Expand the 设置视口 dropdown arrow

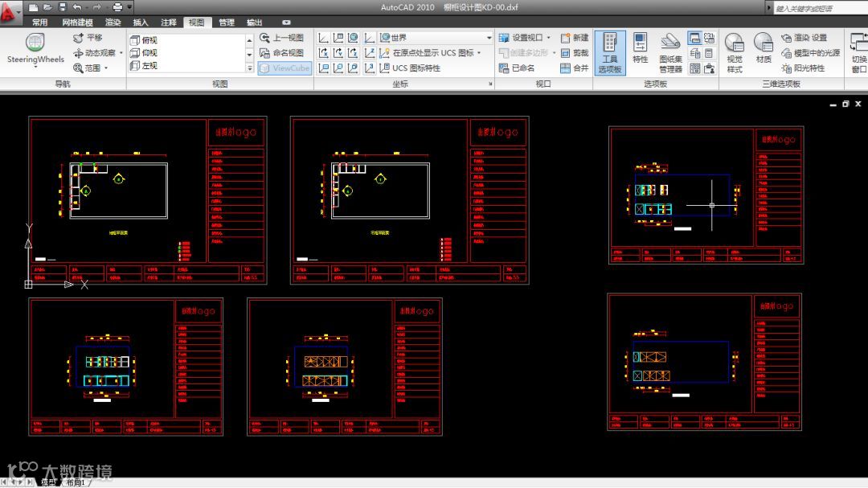coord(549,38)
